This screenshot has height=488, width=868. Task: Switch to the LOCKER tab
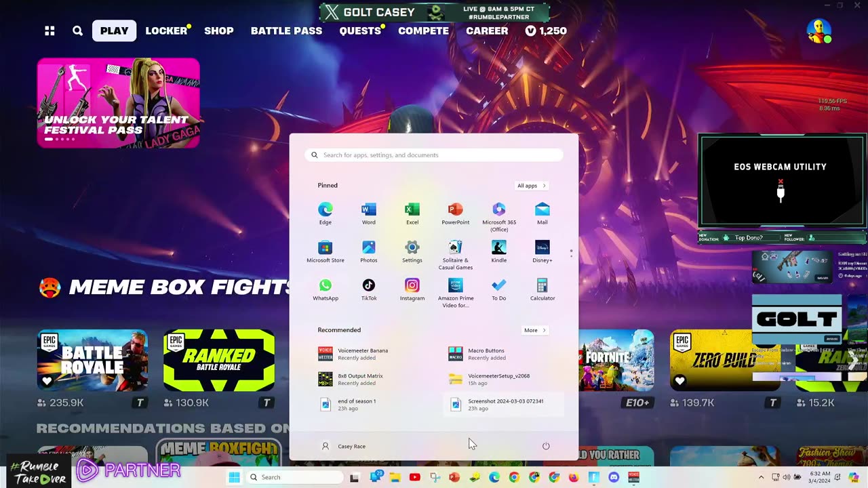(166, 30)
